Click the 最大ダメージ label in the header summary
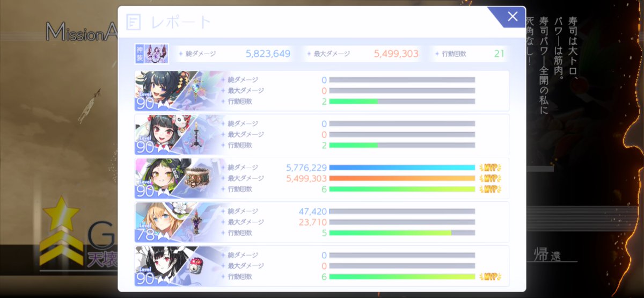644x298 pixels. click(332, 54)
